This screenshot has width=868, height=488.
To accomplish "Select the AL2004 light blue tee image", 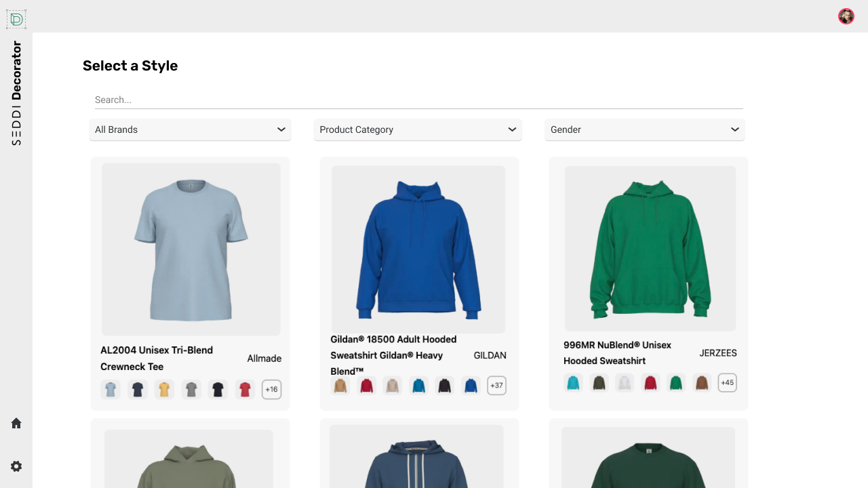I will (191, 249).
